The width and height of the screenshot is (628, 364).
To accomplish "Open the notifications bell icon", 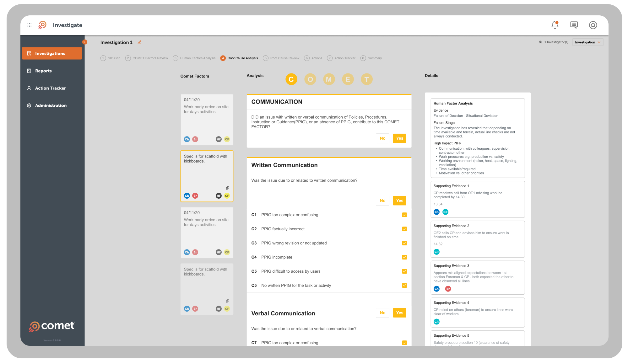I will click(555, 25).
